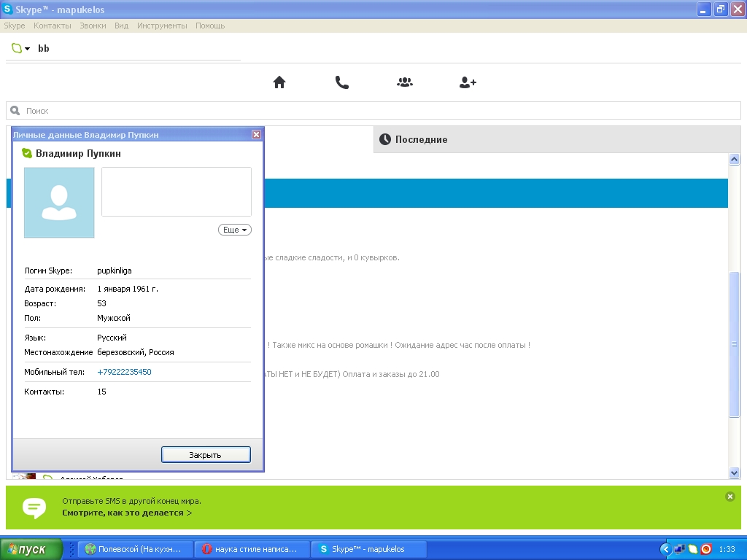Click the location березовский, Россия
The image size is (747, 560).
pyautogui.click(x=136, y=352)
